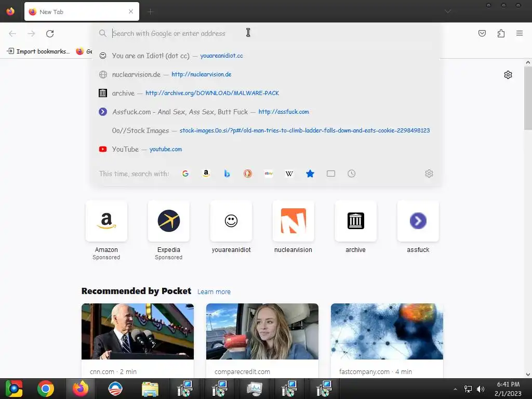Viewport: 532px width, 399px height.
Task: Go back one page
Action: (12, 33)
